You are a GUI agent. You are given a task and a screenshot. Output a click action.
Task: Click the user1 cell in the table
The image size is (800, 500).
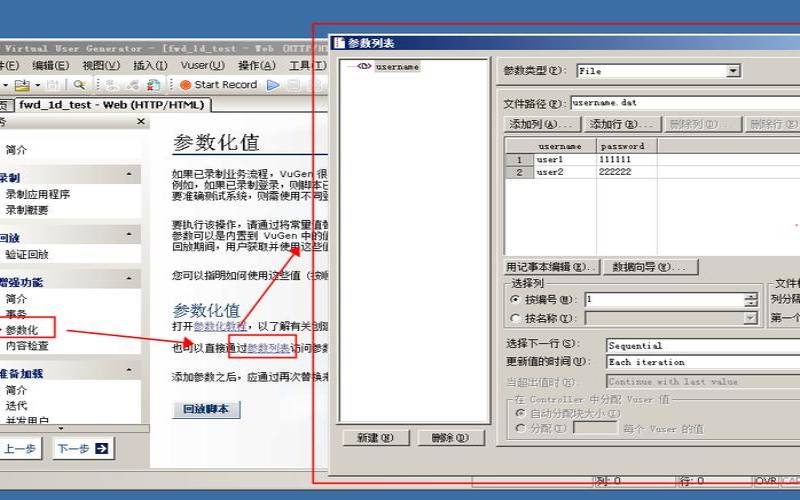(x=565, y=160)
